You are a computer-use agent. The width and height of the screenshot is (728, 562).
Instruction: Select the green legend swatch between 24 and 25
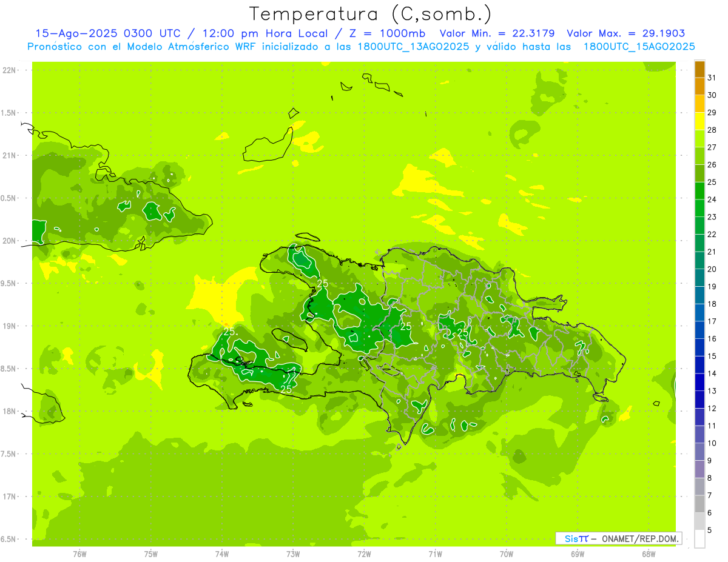point(699,191)
